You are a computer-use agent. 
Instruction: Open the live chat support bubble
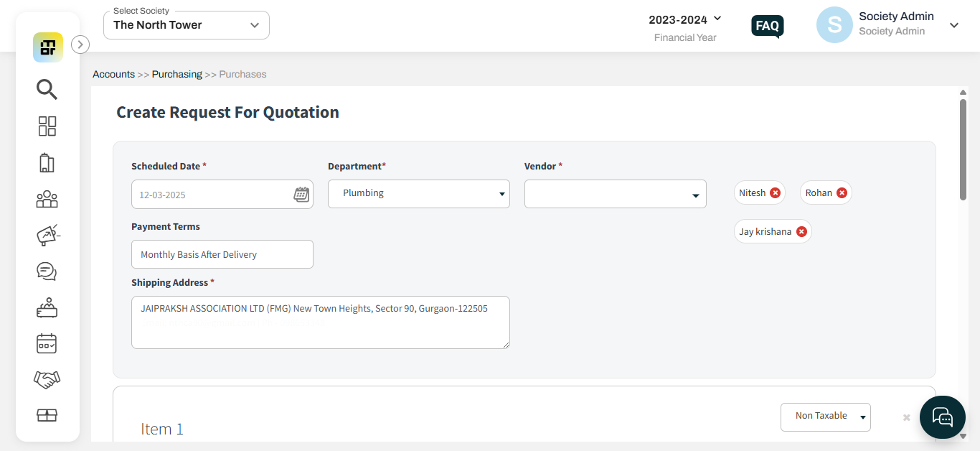pyautogui.click(x=942, y=417)
